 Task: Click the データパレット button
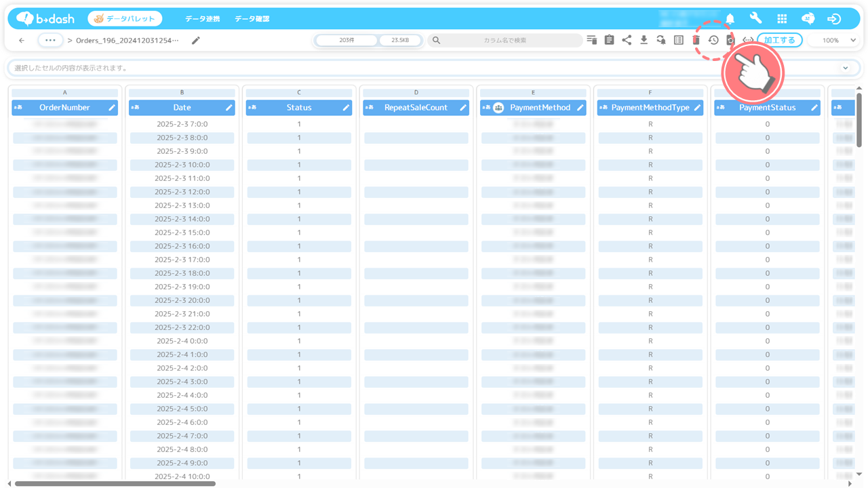click(x=125, y=19)
